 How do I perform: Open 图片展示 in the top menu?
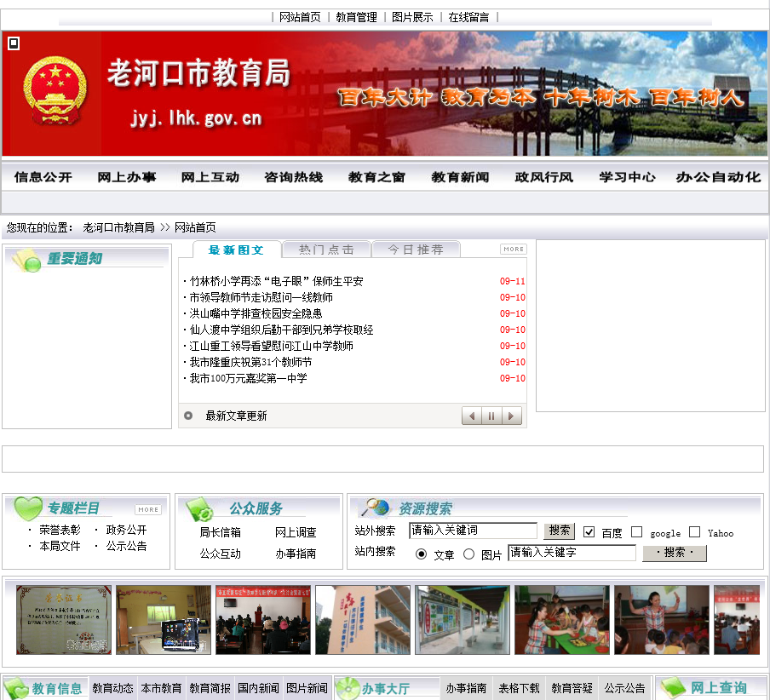tap(412, 17)
